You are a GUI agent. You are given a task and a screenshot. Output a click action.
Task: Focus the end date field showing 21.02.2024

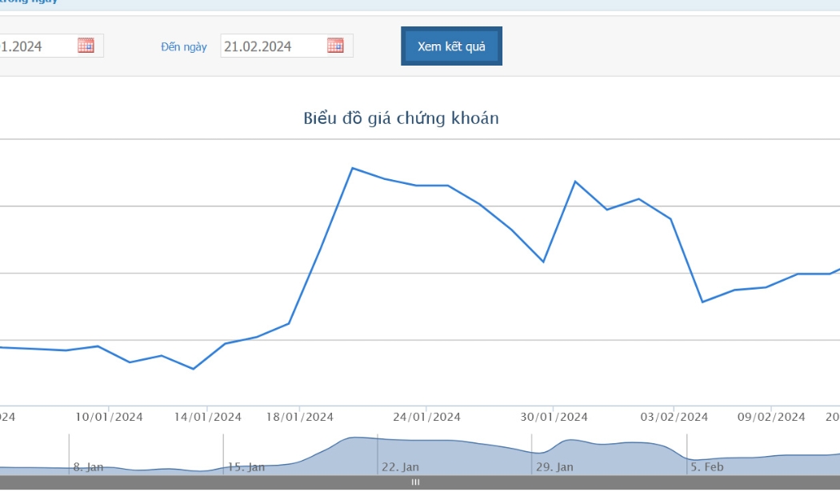point(286,46)
